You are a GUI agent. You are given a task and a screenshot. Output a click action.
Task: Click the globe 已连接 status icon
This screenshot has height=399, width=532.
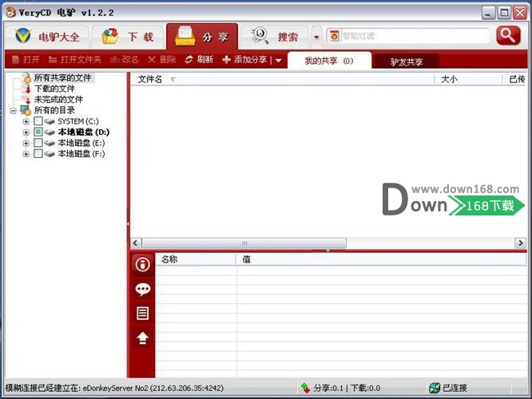click(435, 388)
